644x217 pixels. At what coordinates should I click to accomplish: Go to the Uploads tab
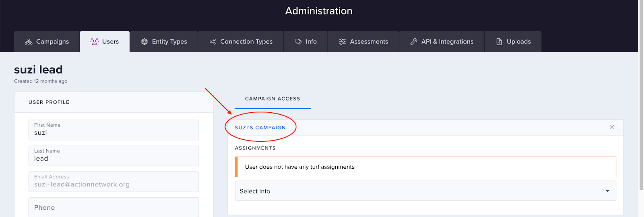(x=513, y=41)
